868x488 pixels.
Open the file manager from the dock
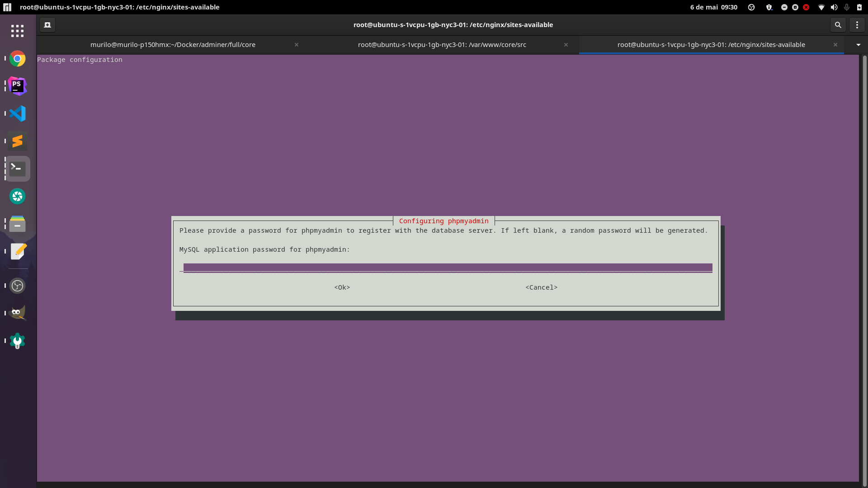coord(17,224)
